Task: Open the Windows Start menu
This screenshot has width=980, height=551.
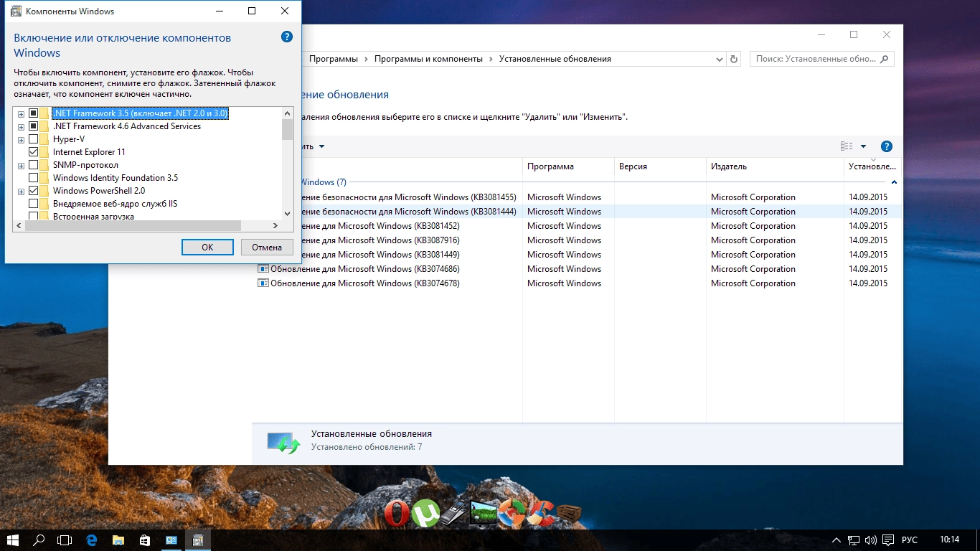Action: coord(12,540)
